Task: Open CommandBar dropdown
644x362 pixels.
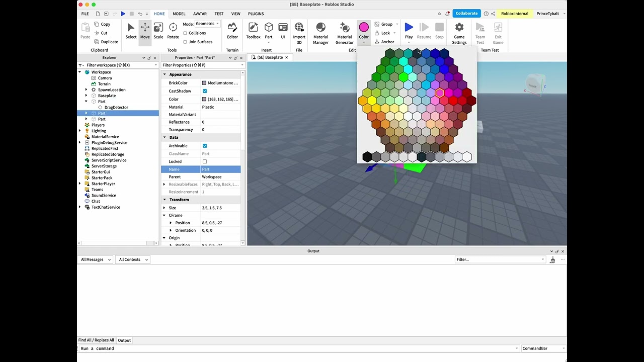Action: [543, 348]
